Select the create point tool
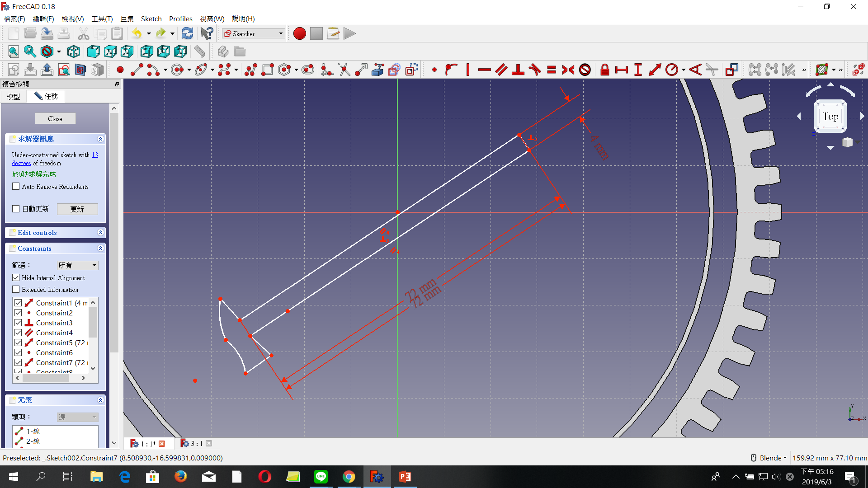This screenshot has width=868, height=488. pyautogui.click(x=120, y=70)
